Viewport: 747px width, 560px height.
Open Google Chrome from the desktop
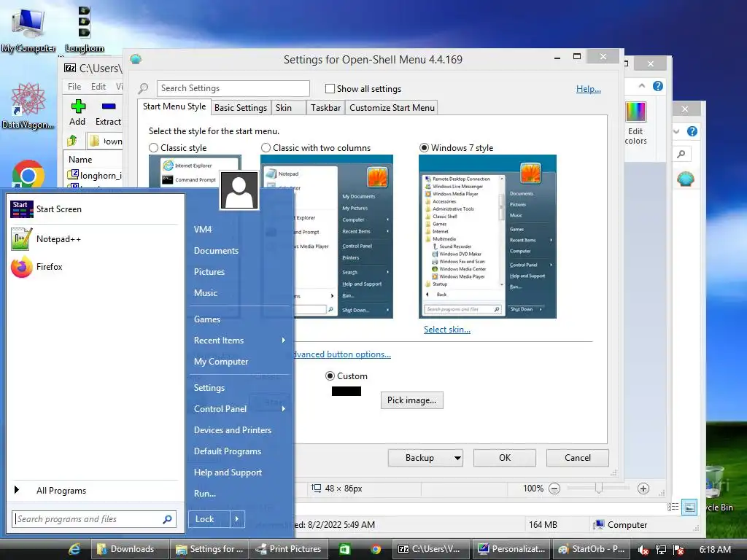[x=28, y=174]
